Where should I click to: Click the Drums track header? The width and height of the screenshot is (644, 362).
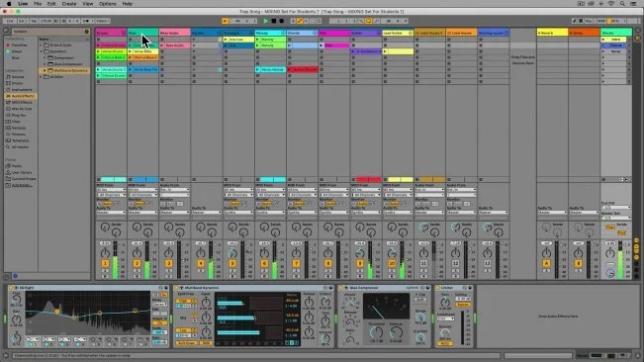pyautogui.click(x=111, y=33)
